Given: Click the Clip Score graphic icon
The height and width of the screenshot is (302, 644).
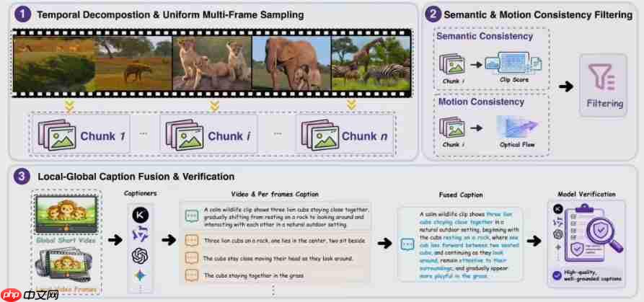Looking at the screenshot, I should [x=513, y=63].
